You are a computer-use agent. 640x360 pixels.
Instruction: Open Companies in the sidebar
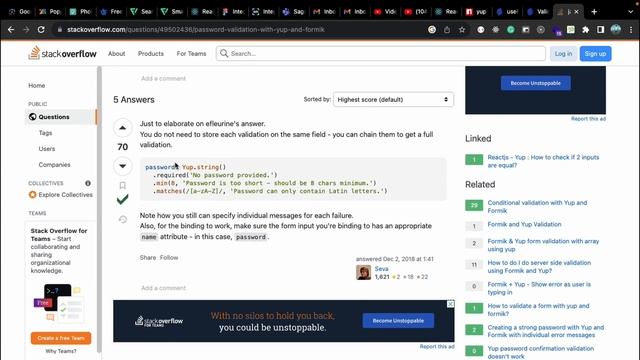pyautogui.click(x=54, y=164)
